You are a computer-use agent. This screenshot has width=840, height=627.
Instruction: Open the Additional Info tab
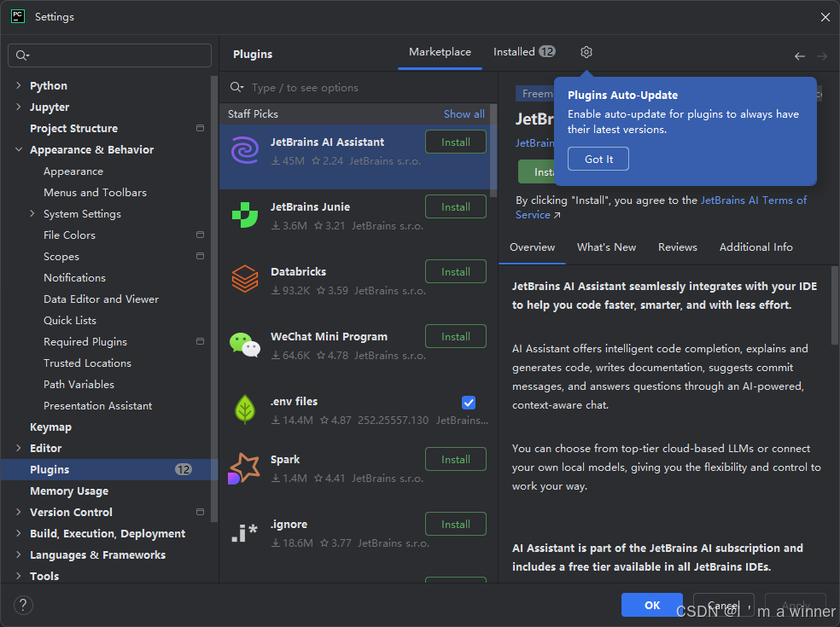coord(755,247)
